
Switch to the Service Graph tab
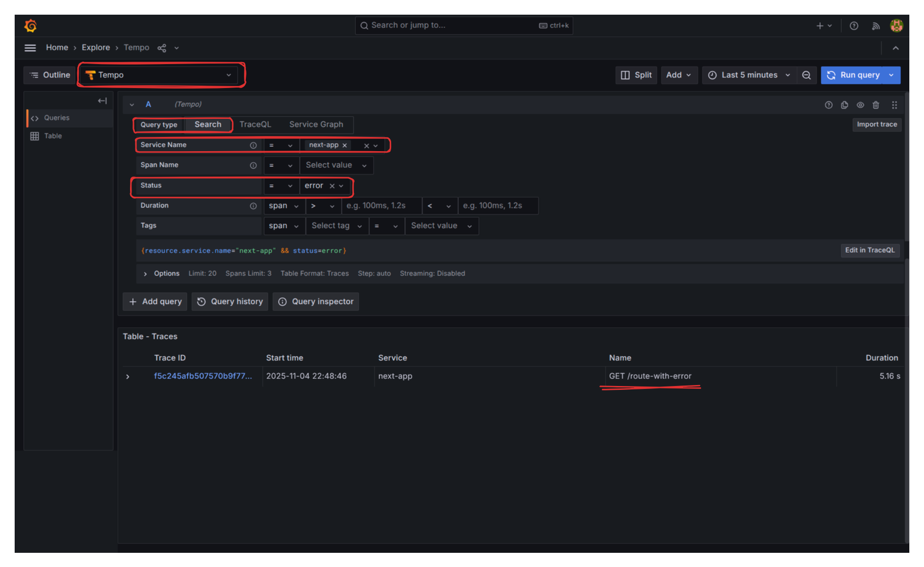coord(316,124)
